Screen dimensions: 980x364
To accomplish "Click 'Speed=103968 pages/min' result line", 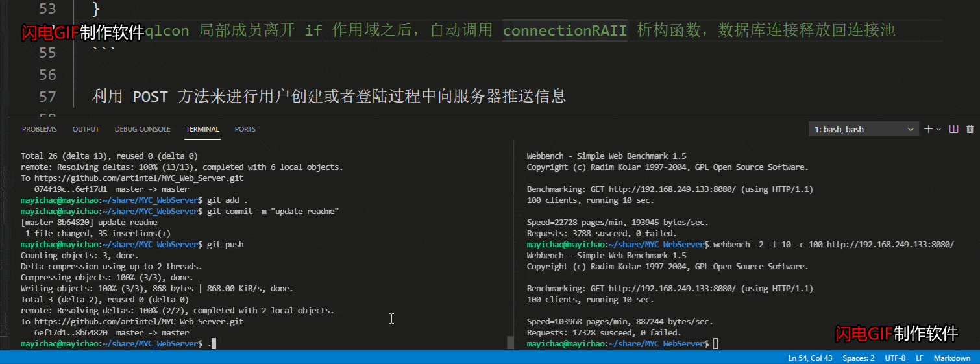I will [x=620, y=322].
